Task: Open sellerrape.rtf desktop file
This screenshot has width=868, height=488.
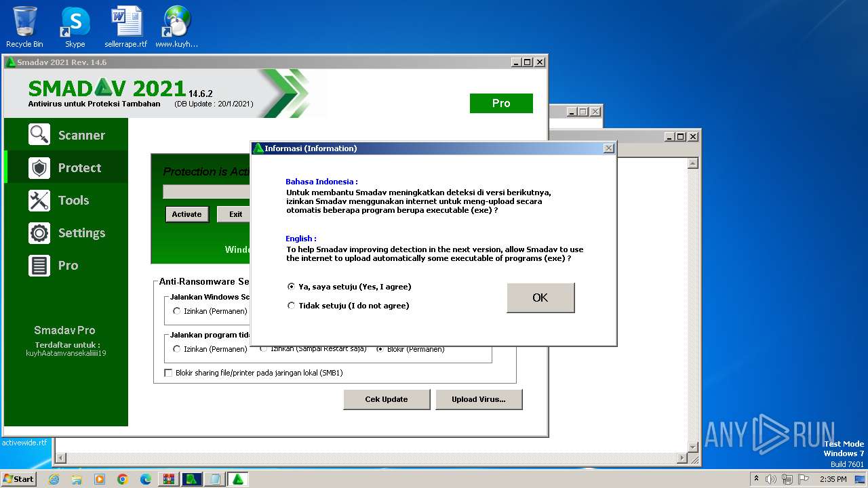Action: [126, 27]
